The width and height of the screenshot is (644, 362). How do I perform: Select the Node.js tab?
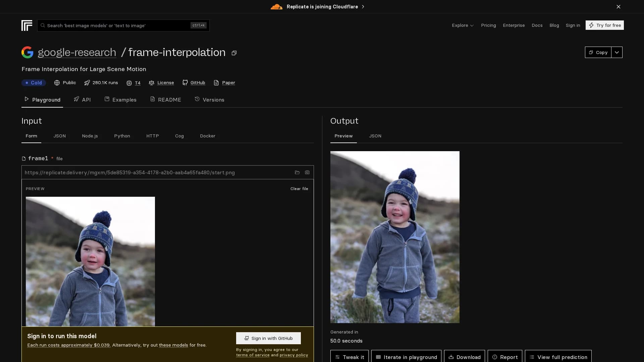(90, 136)
